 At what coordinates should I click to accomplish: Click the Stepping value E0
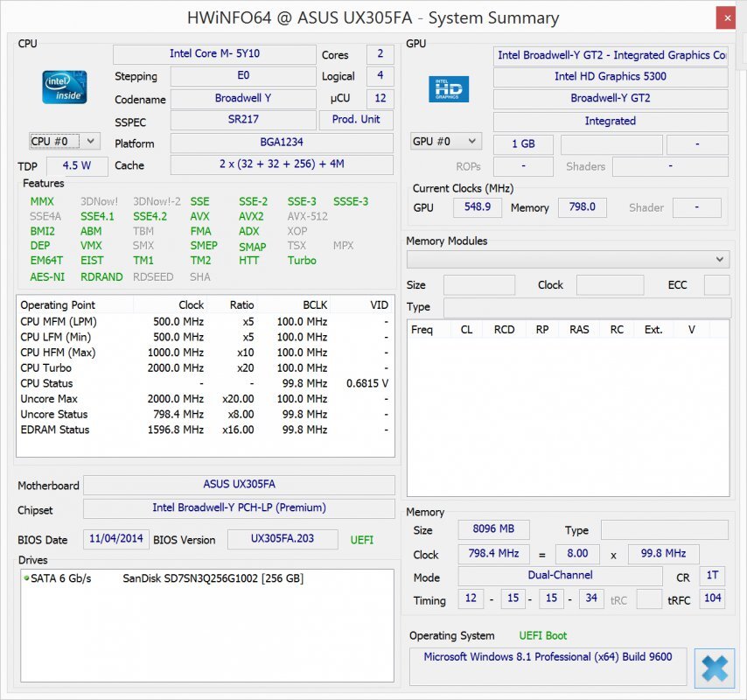tap(243, 76)
